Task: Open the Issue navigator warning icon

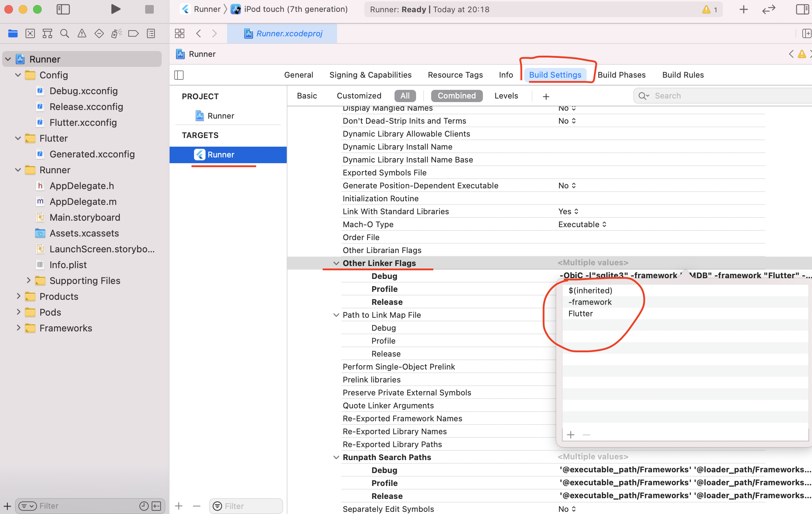Action: [x=82, y=34]
